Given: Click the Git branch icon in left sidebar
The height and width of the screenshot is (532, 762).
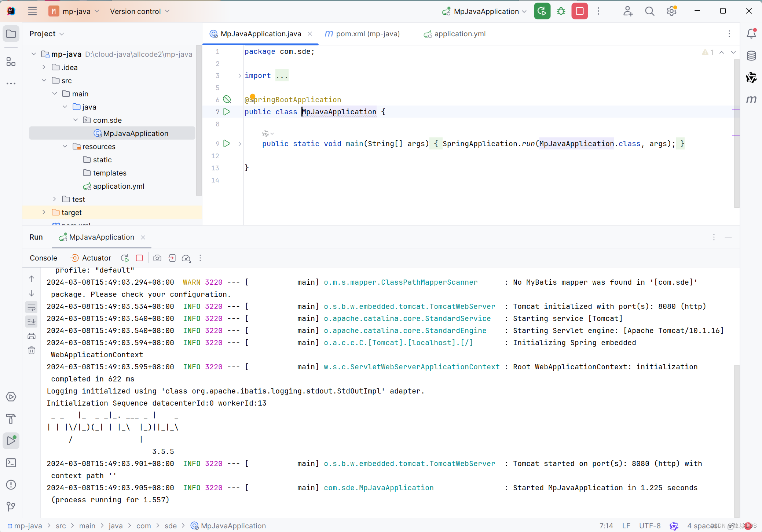Looking at the screenshot, I should [x=11, y=506].
